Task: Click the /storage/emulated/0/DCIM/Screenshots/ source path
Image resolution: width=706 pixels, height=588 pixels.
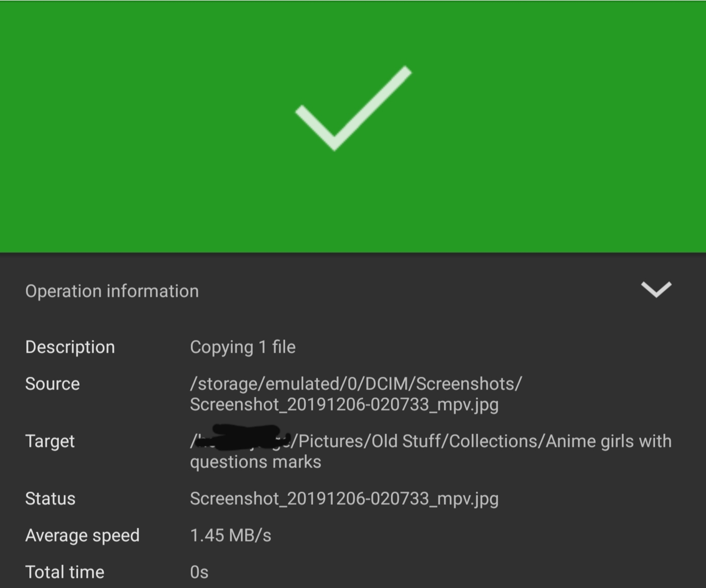Action: click(x=356, y=384)
